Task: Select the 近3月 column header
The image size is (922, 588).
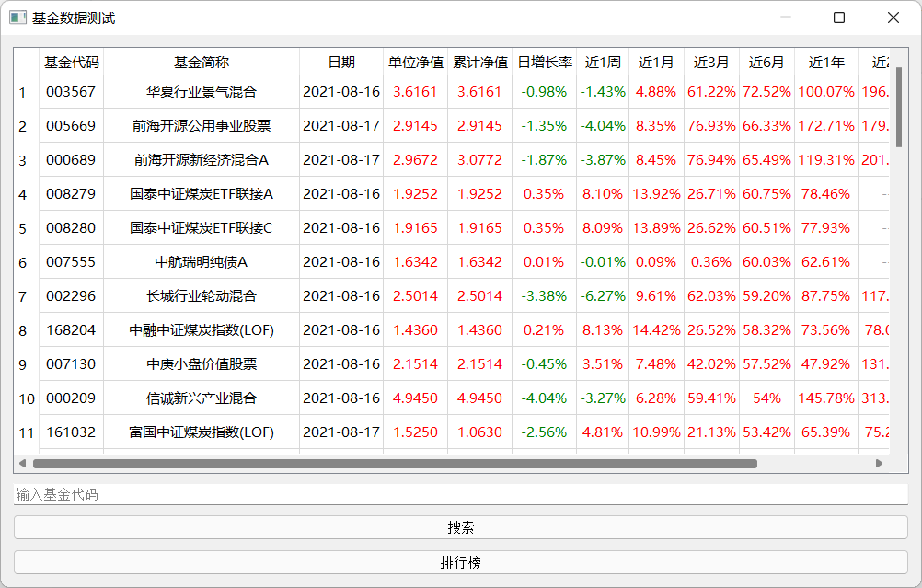Action: click(x=711, y=63)
